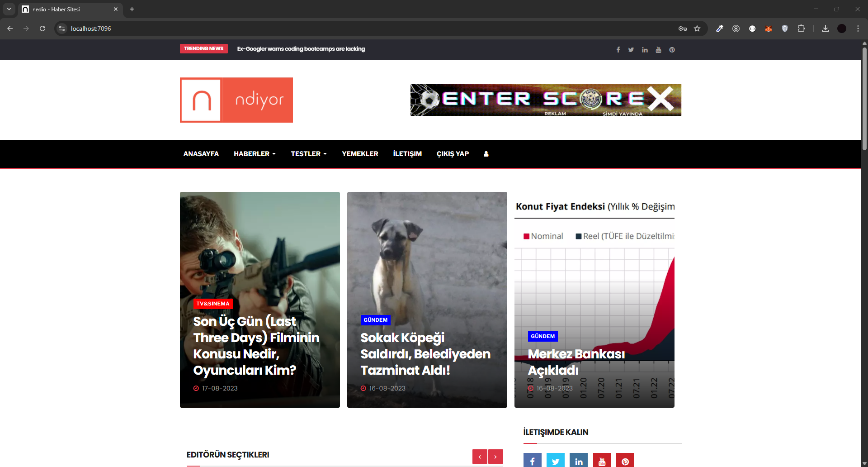Click previous arrow in Editörün Seçtikleri

[x=480, y=457]
